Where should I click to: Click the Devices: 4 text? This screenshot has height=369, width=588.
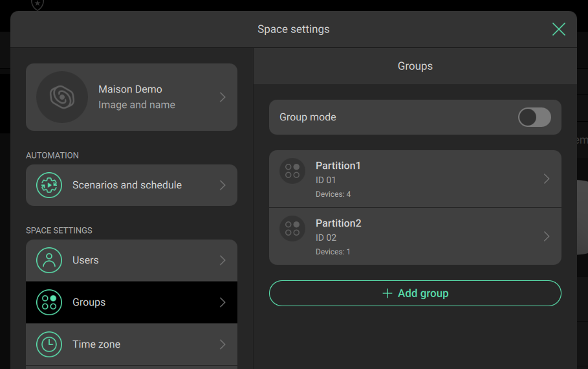(333, 194)
